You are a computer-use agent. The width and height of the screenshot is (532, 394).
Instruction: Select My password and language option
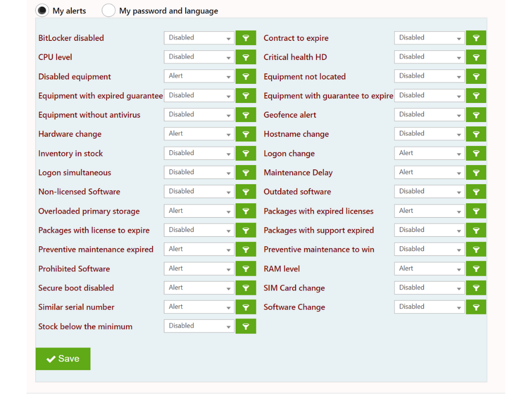point(109,10)
